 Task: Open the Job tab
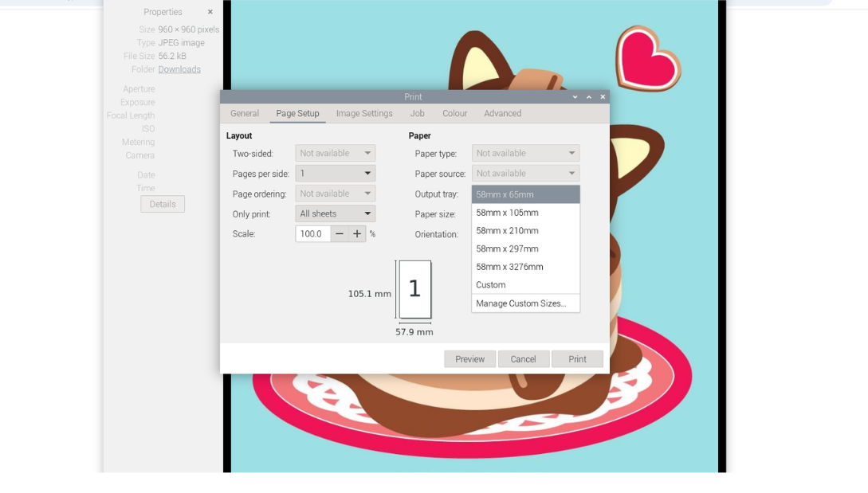(x=418, y=113)
